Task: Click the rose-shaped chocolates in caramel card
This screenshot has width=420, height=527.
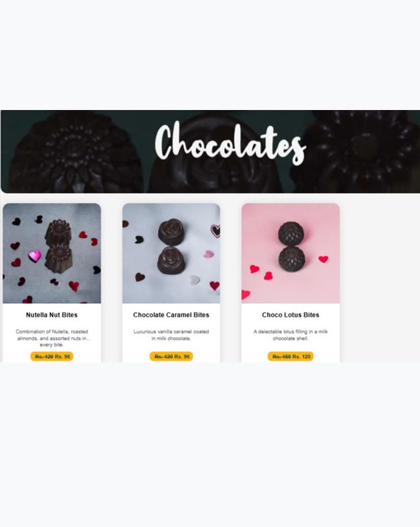Action: pos(171,246)
